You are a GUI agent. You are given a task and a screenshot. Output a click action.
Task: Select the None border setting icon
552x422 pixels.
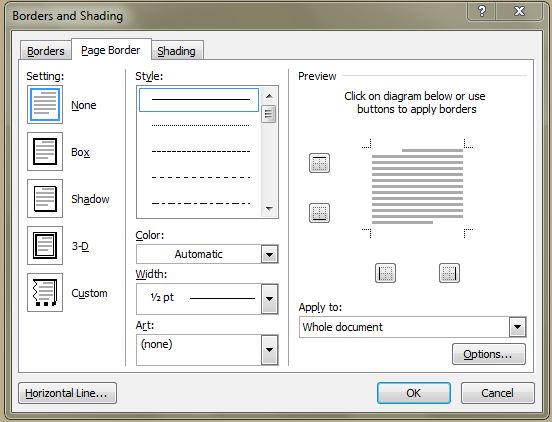tap(45, 105)
